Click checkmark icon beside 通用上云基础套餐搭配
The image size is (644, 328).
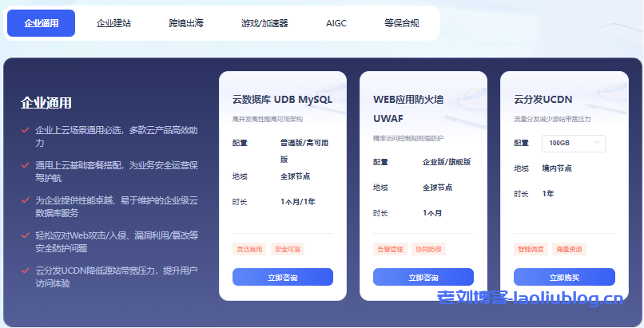(x=26, y=165)
